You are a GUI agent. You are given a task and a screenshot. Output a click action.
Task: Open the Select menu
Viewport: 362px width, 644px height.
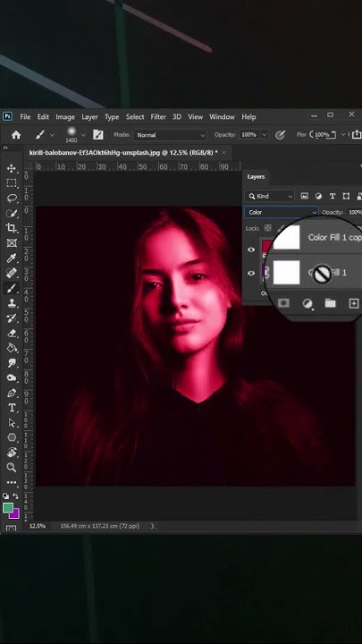coord(135,116)
